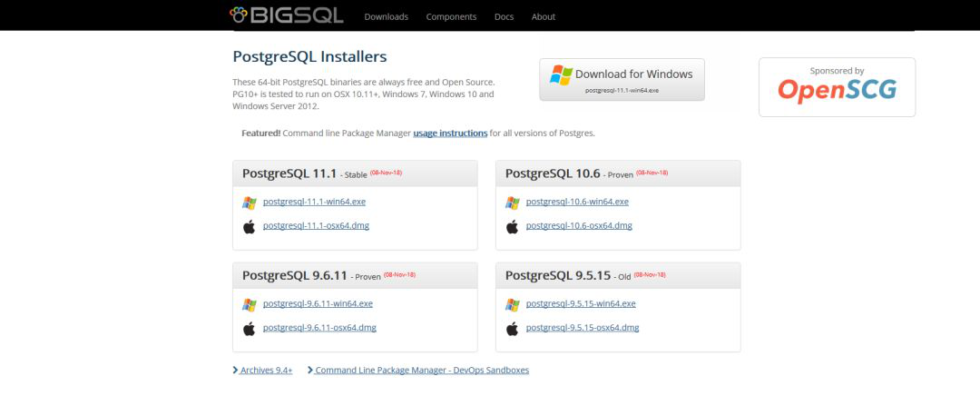Open the Archives 9.4+ link

(x=265, y=371)
